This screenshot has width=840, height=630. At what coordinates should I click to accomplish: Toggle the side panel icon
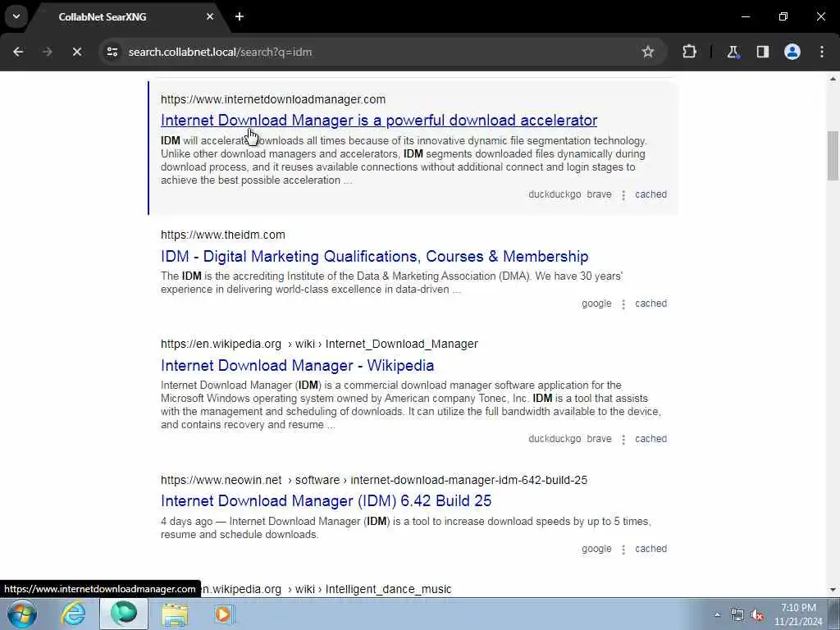coord(762,52)
